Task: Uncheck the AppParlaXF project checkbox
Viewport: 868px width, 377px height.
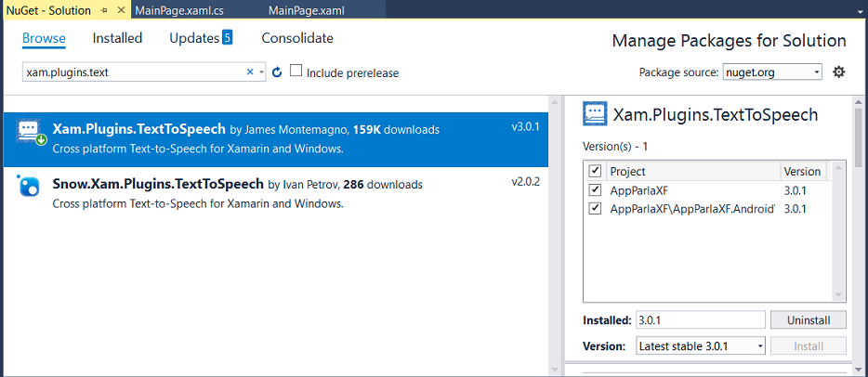Action: (595, 189)
